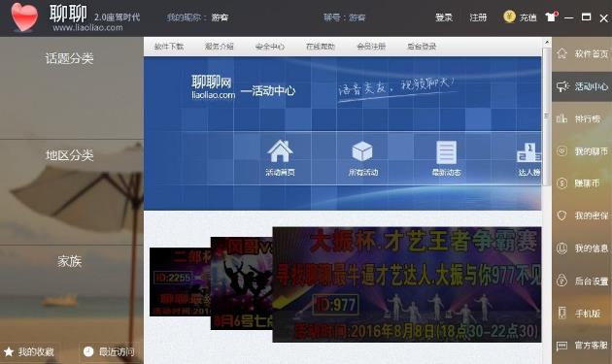Open 官方客服 chat bubble icon
Viewport: 612px width, 364px height.
[x=561, y=346]
